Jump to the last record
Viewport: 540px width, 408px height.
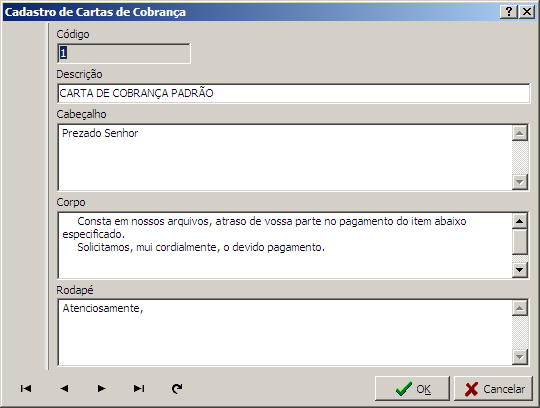139,388
